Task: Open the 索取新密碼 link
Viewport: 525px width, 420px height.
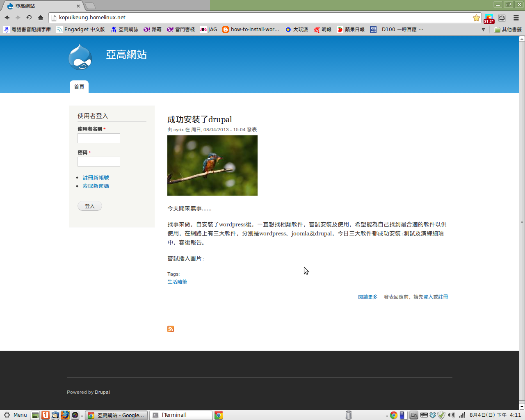Action: pyautogui.click(x=96, y=186)
